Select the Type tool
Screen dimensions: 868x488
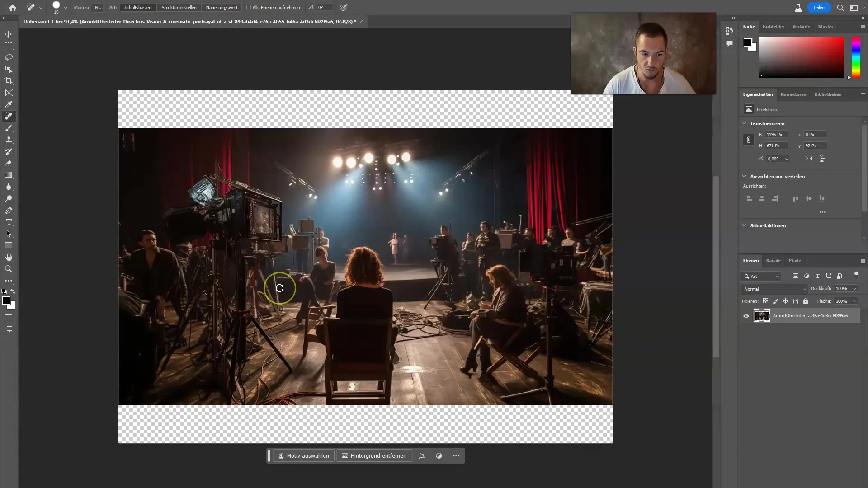[x=8, y=222]
